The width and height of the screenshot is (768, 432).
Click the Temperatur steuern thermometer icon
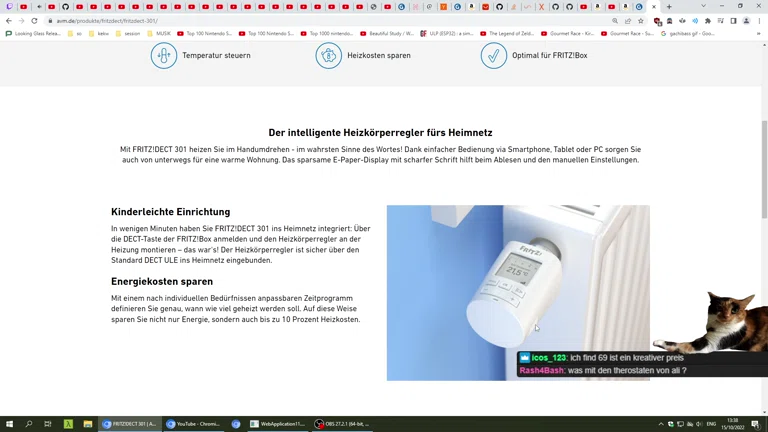pyautogui.click(x=164, y=56)
